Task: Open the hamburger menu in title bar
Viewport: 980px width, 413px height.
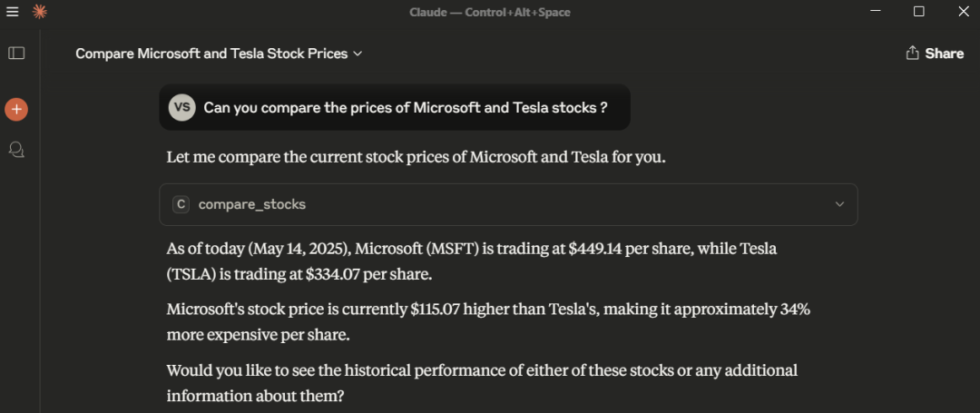Action: (13, 12)
